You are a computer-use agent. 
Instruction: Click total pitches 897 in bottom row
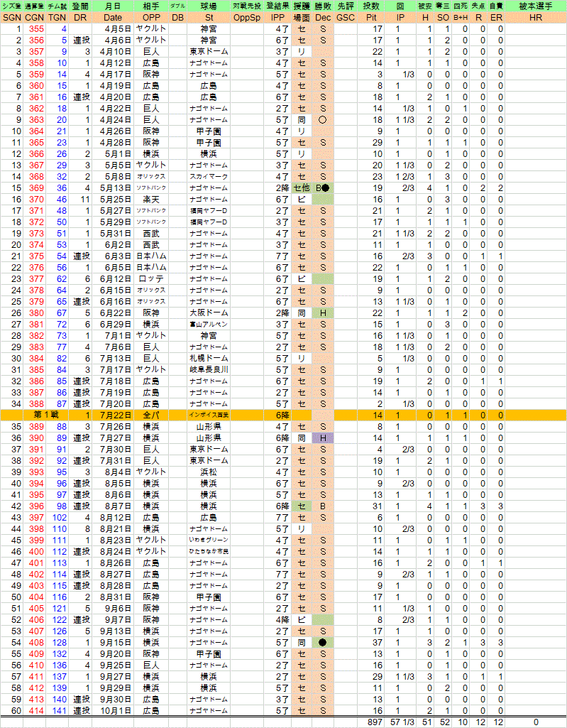point(375,722)
